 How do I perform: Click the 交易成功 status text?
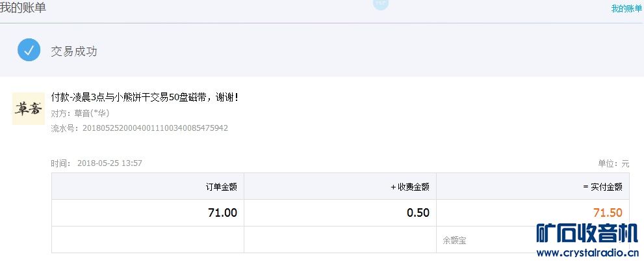[74, 51]
